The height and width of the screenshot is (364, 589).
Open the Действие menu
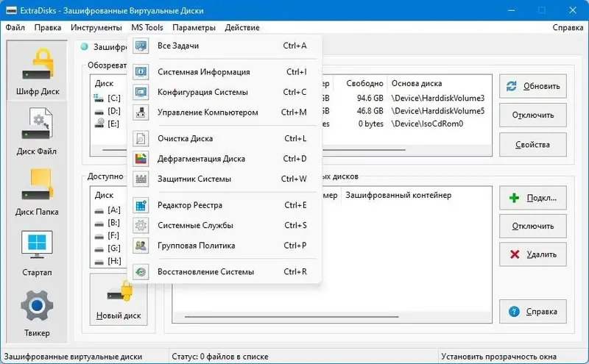(x=242, y=27)
